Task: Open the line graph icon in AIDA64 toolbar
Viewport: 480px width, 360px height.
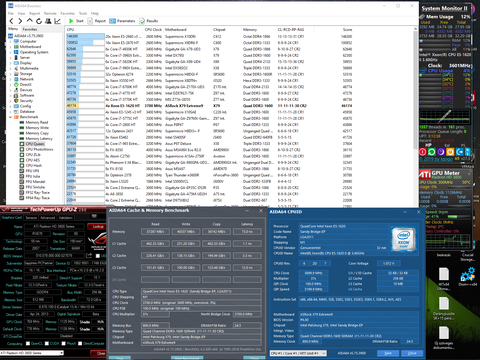Action: [x=57, y=21]
